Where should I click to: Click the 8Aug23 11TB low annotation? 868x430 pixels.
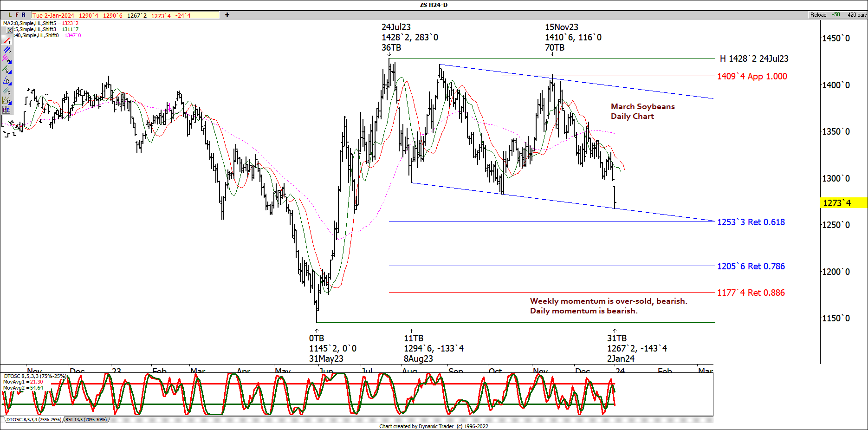[x=434, y=348]
